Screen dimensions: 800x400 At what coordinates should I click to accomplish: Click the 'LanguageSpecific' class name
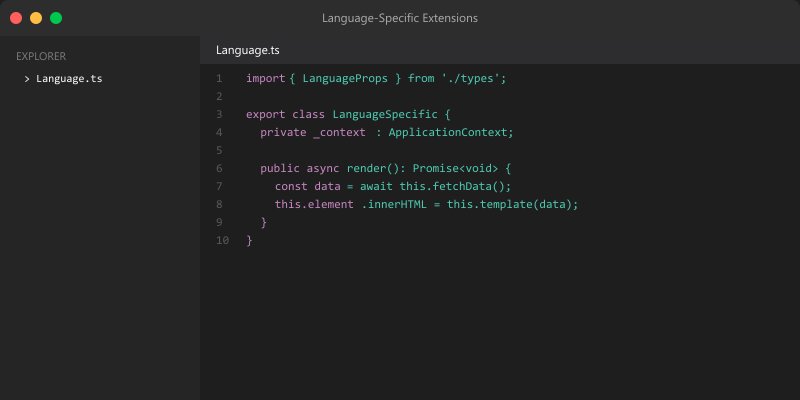click(x=385, y=114)
